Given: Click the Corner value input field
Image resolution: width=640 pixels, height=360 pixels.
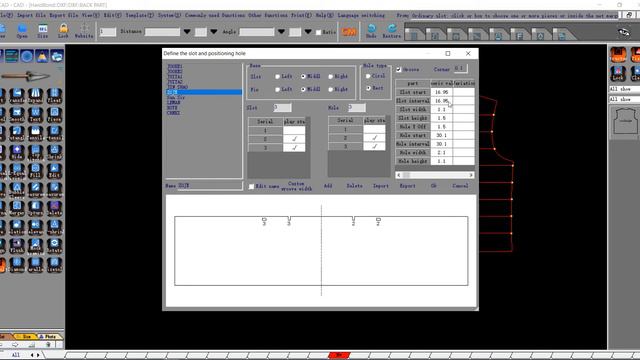Looking at the screenshot, I should (x=461, y=69).
